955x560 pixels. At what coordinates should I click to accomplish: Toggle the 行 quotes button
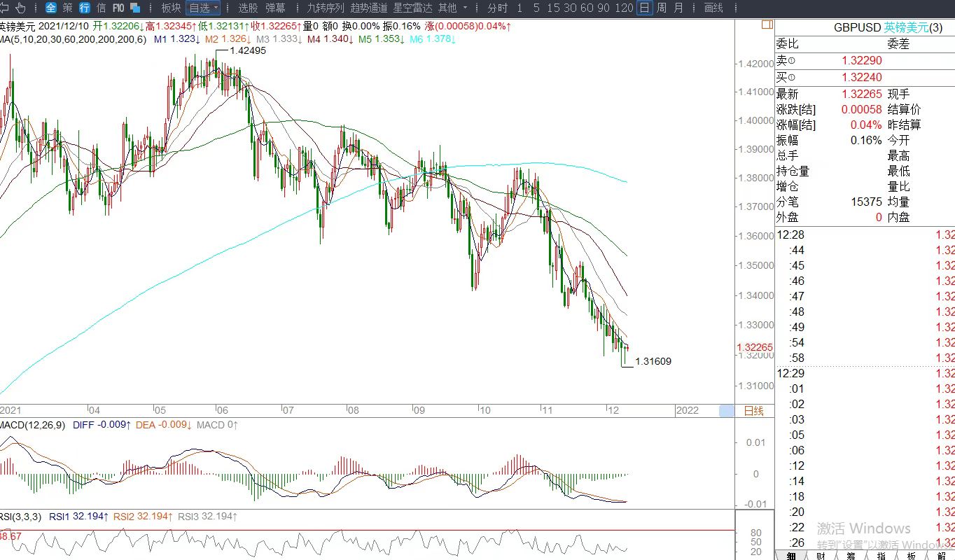tap(84, 8)
